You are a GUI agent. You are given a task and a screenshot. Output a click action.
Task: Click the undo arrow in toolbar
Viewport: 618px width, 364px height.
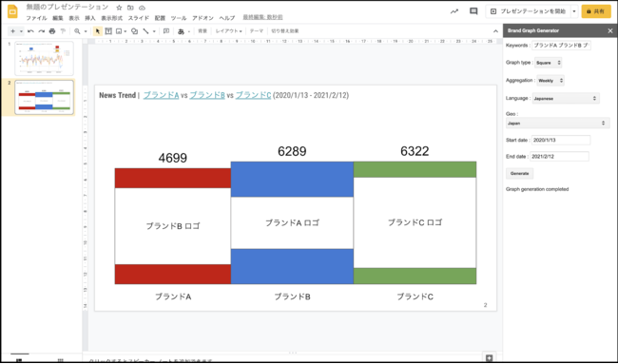tap(30, 31)
